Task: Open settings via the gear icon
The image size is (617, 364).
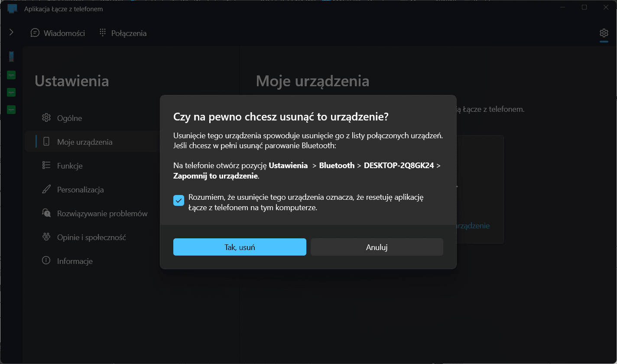Action: point(604,33)
